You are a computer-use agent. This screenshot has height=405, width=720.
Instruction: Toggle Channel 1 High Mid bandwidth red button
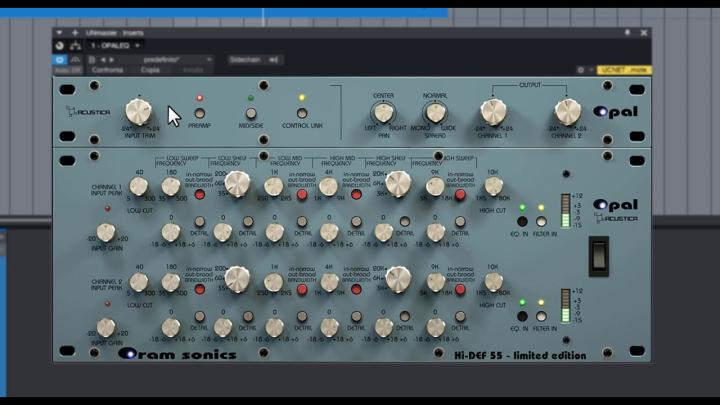pyautogui.click(x=356, y=195)
